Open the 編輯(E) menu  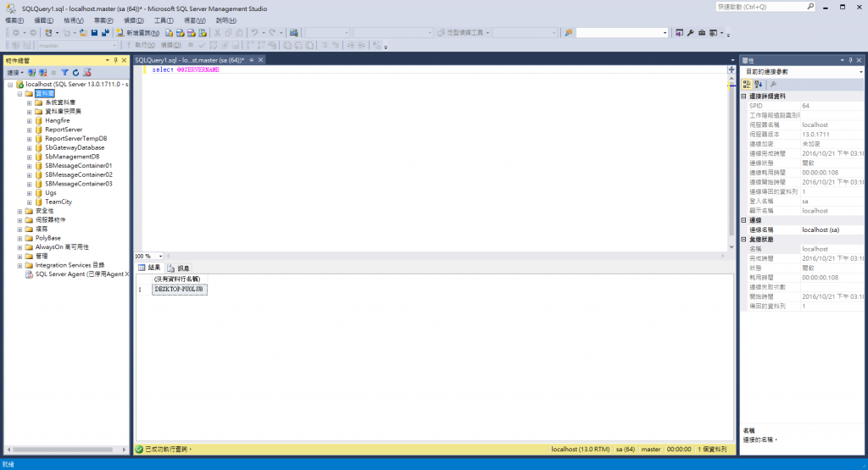(44, 20)
